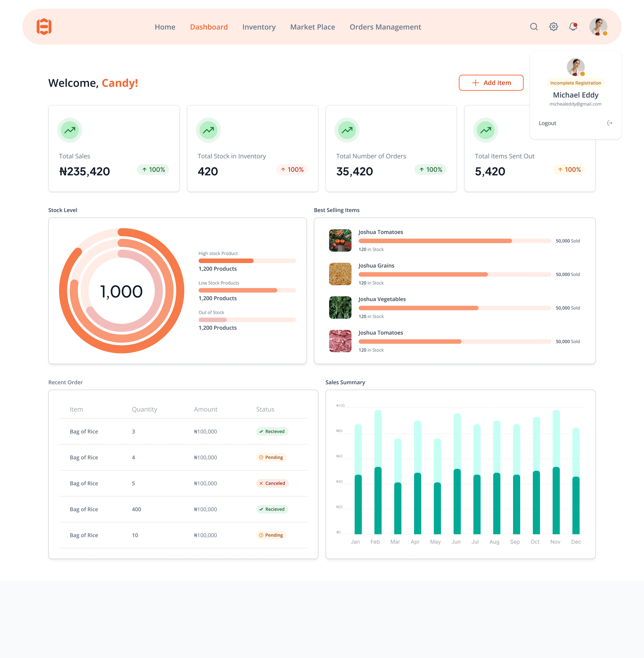Click Total Stock in Inventory trend icon
The height and width of the screenshot is (658, 644).
point(208,130)
